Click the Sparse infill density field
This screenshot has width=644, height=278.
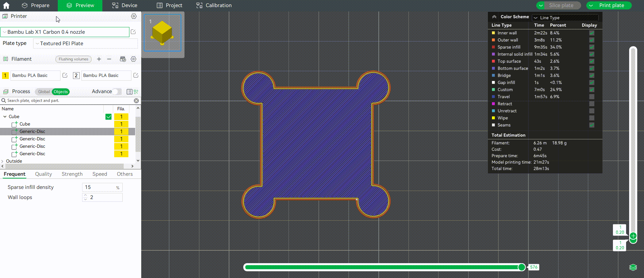(102, 187)
